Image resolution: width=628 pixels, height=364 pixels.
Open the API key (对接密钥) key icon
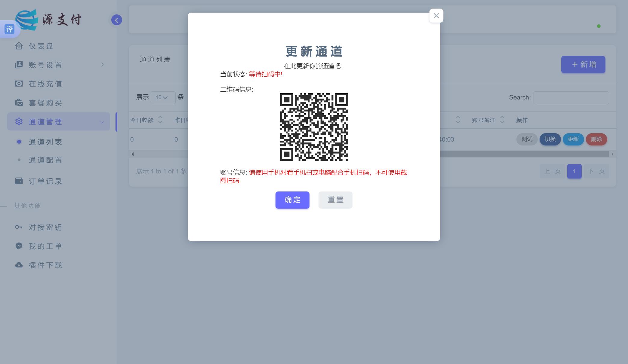click(19, 227)
